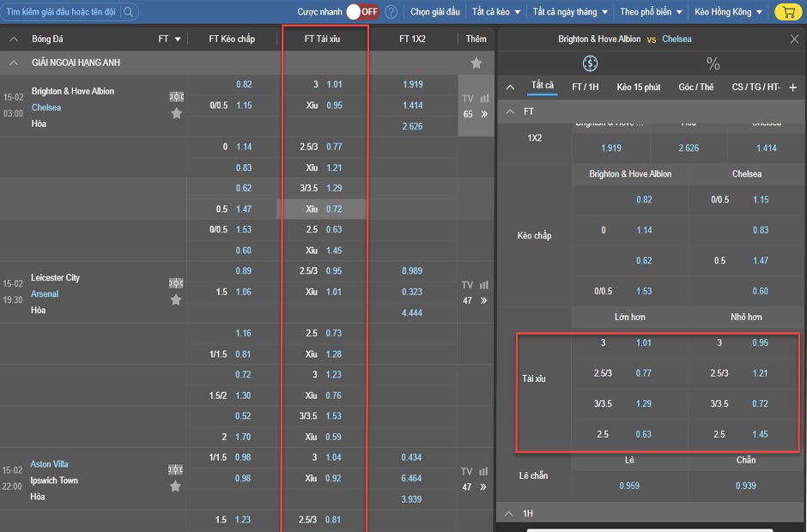Open Tất cả ngày tháng dropdown

[570, 11]
